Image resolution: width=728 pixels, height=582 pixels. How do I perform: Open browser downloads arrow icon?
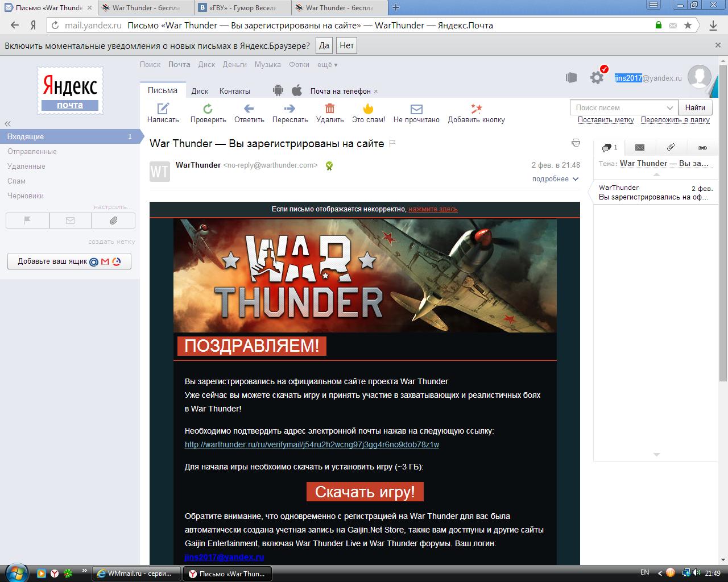(x=713, y=25)
